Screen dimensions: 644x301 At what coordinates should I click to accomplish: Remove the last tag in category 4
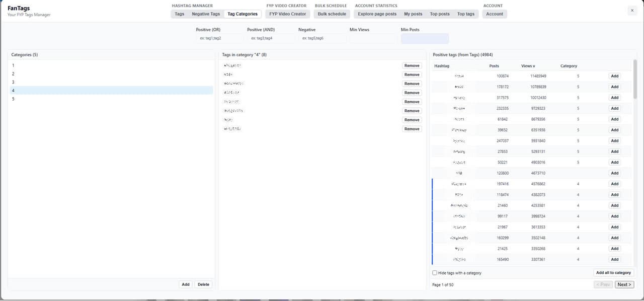point(412,129)
